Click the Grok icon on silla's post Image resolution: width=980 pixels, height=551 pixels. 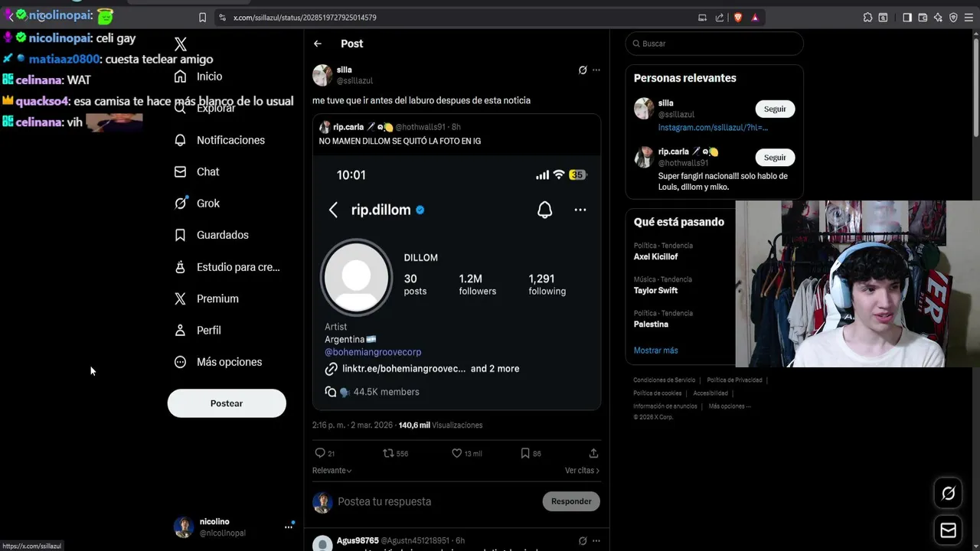(583, 70)
